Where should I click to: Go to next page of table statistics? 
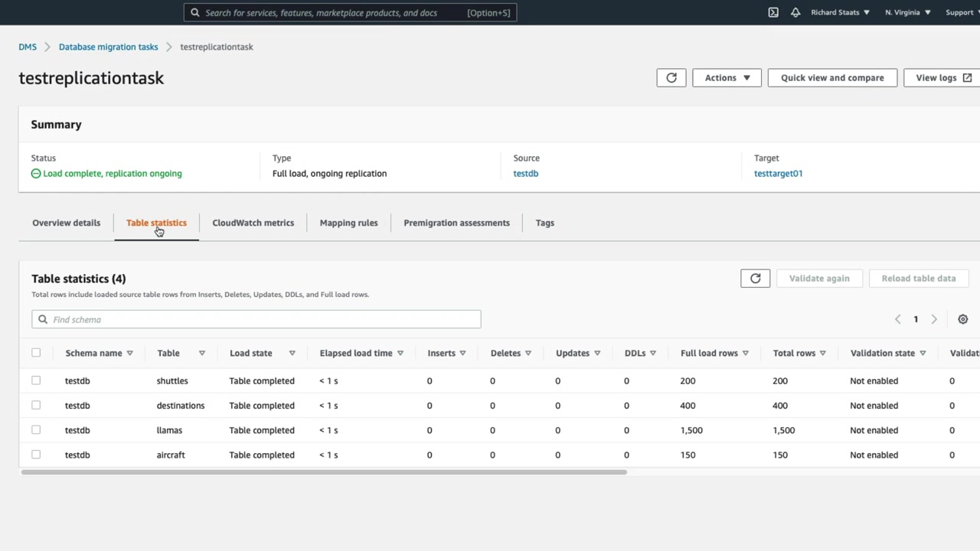pos(933,319)
